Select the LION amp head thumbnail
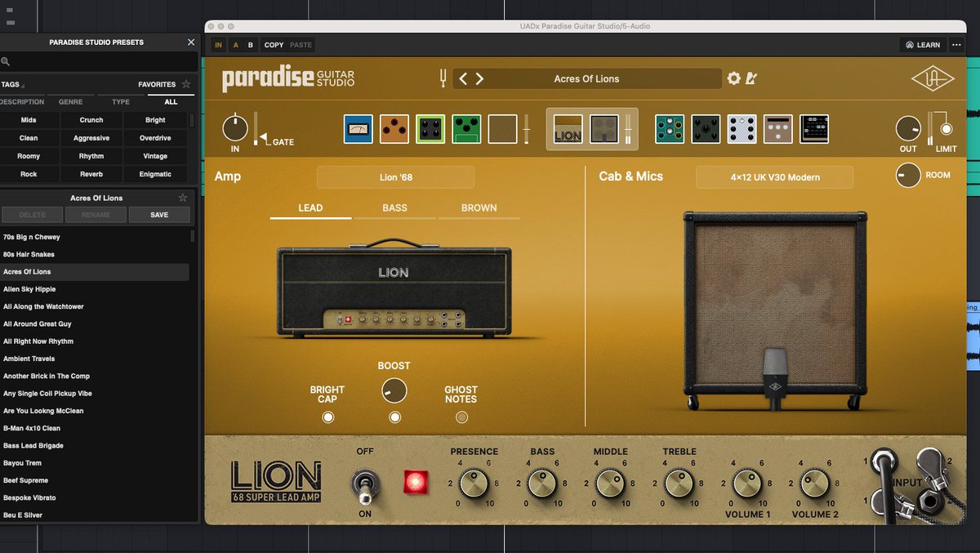 (x=568, y=129)
